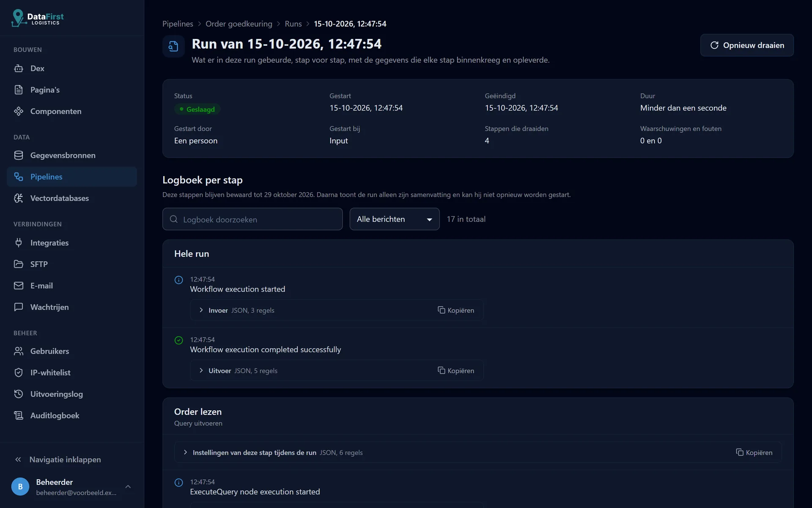
Task: Open Dex via its robot icon
Action: pos(19,68)
